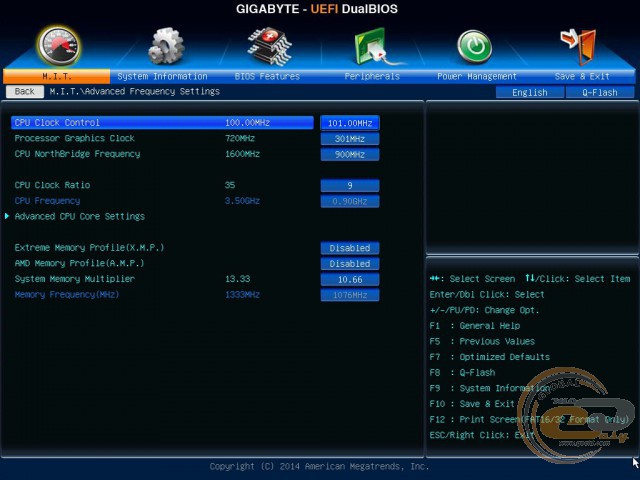Screen dimensions: 640x480
Task: Click the 3.50GHz CPU frequency value
Action: 242,201
